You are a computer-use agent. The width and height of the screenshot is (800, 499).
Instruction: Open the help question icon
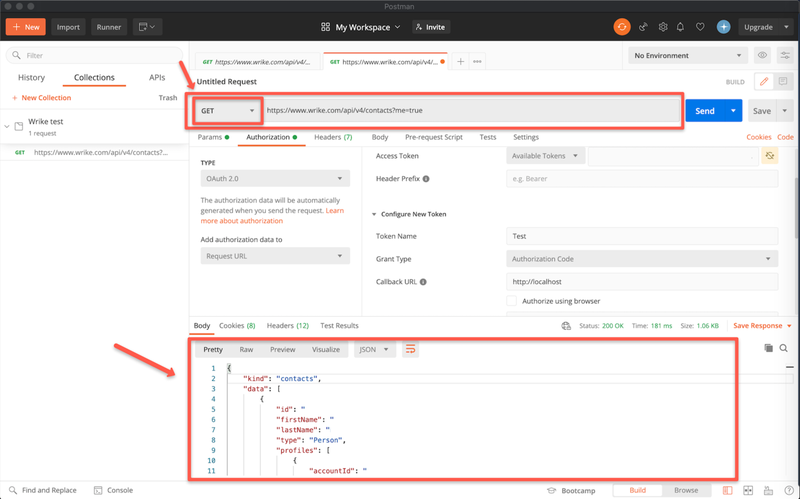(789, 490)
